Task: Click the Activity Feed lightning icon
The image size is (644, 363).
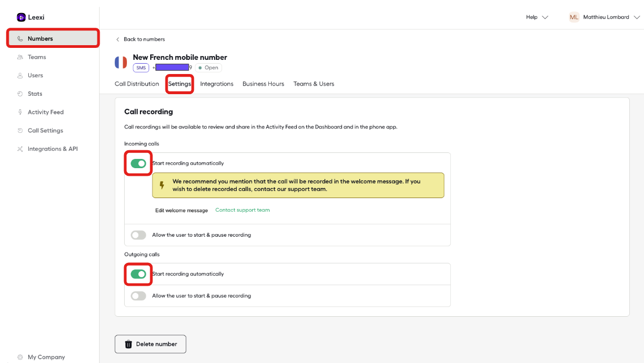Action: 20,112
